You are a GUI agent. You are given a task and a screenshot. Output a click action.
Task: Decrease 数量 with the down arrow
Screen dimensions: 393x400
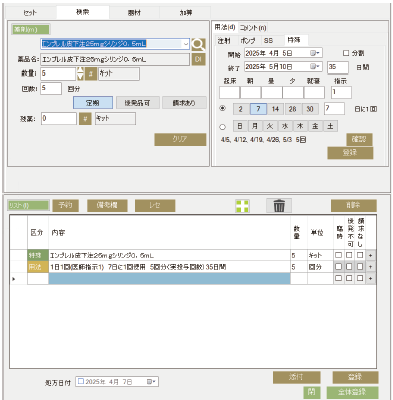[x=80, y=77]
